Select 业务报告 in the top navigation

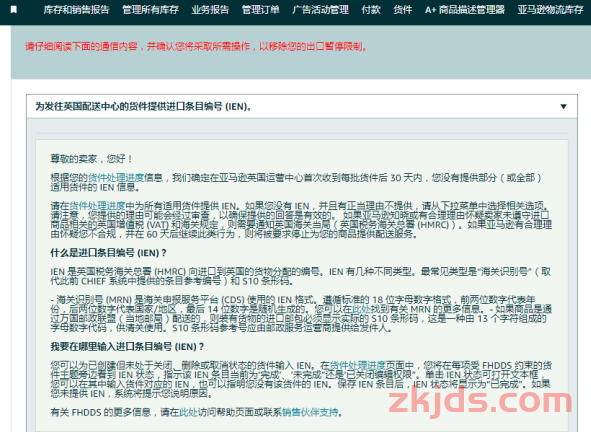tap(210, 10)
